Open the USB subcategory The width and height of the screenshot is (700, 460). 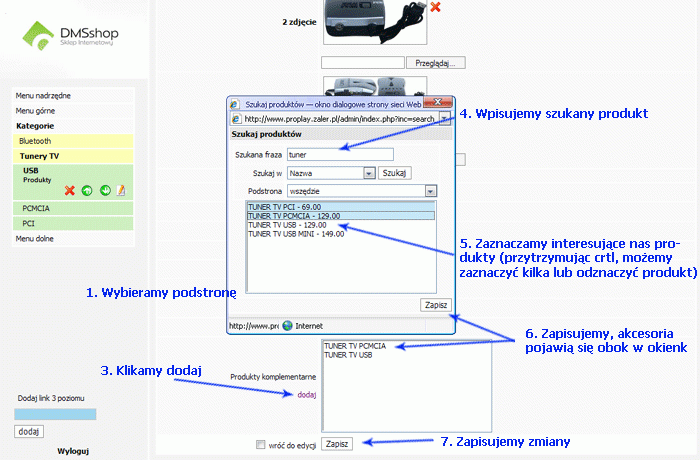tap(31, 171)
